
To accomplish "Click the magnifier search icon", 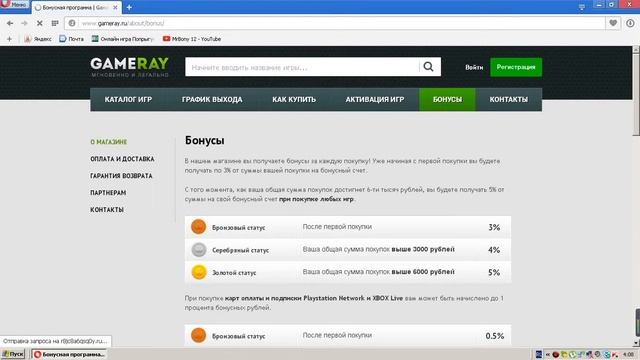I will click(x=428, y=67).
